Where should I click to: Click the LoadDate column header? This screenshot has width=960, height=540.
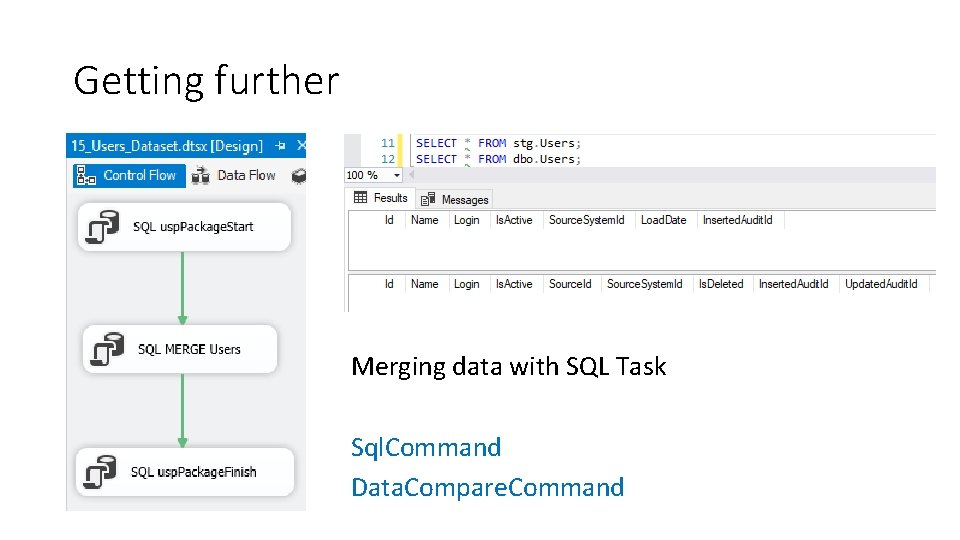click(664, 220)
